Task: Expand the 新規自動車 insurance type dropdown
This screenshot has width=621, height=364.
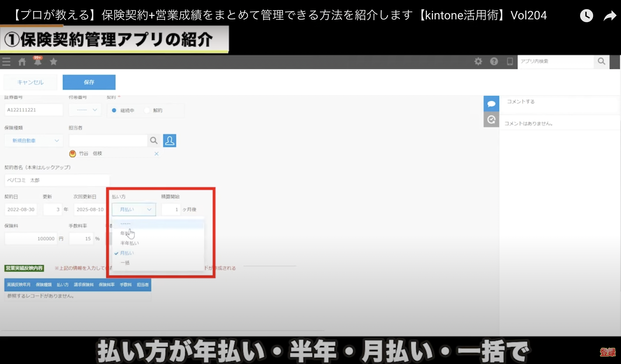Action: [x=34, y=141]
